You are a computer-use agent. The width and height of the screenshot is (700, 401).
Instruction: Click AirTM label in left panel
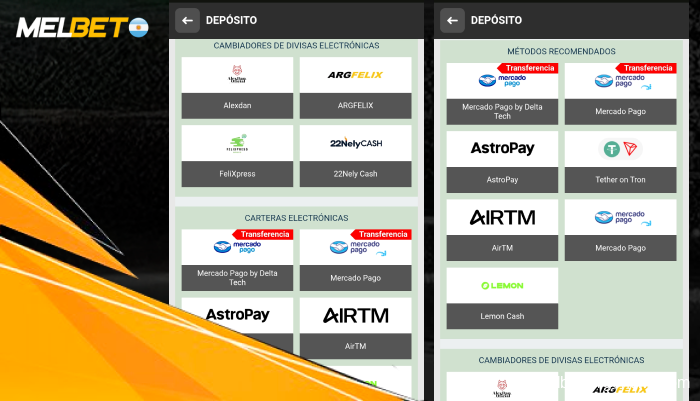click(355, 346)
